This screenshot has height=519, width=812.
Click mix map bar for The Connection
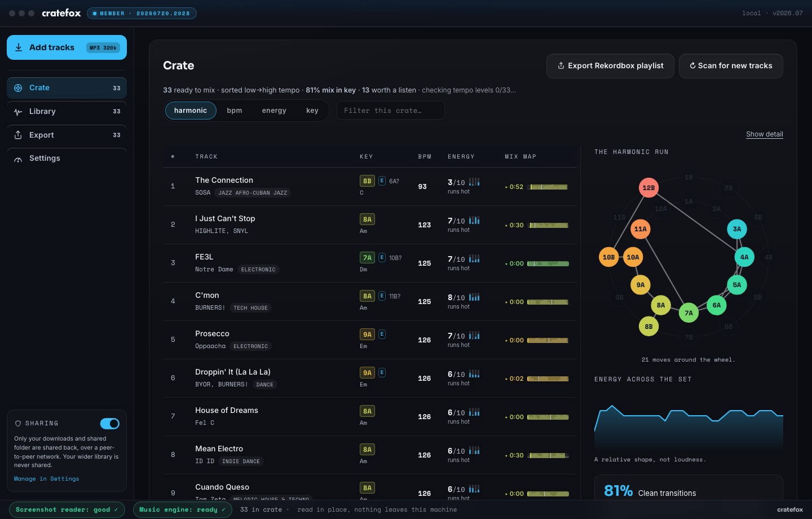tap(548, 187)
